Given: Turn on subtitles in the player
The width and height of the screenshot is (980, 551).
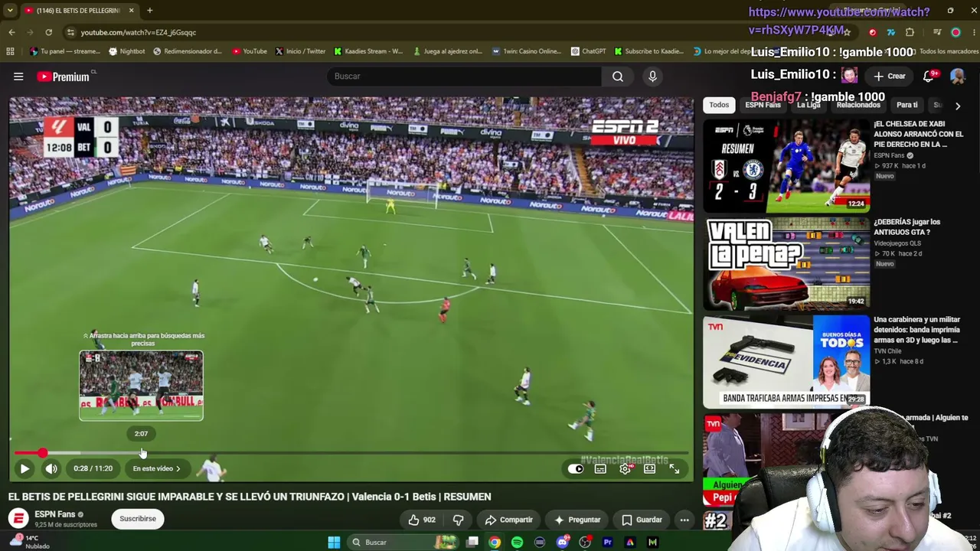Looking at the screenshot, I should click(x=600, y=469).
